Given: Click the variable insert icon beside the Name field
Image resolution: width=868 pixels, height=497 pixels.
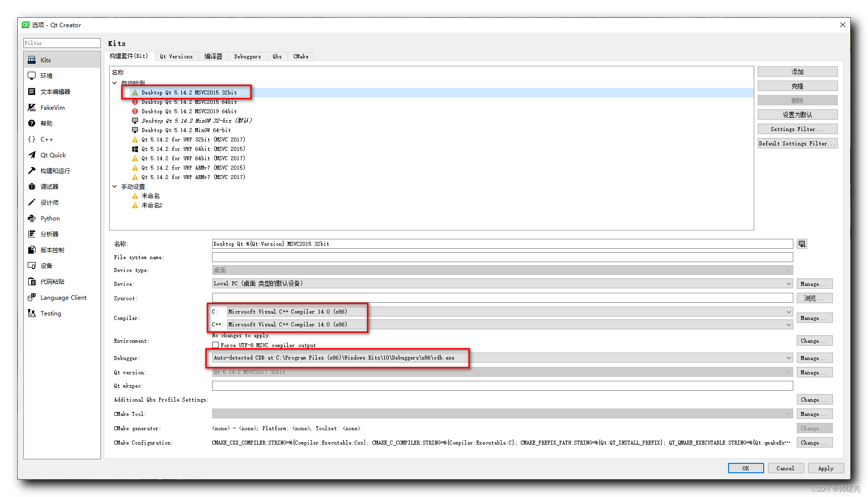Looking at the screenshot, I should [801, 243].
